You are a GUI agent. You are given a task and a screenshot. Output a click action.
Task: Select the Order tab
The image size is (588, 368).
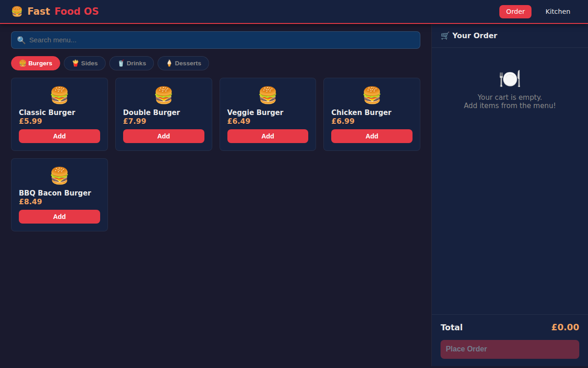(x=515, y=11)
